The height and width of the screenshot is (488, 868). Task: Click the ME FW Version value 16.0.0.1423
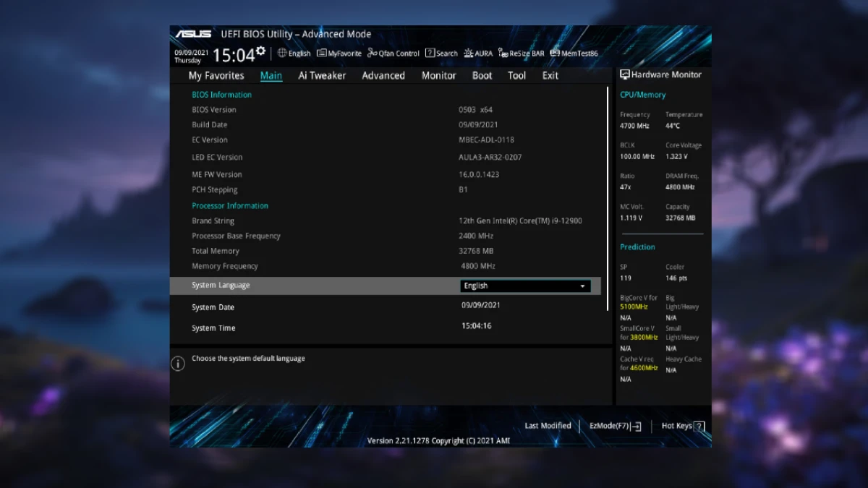tap(479, 174)
